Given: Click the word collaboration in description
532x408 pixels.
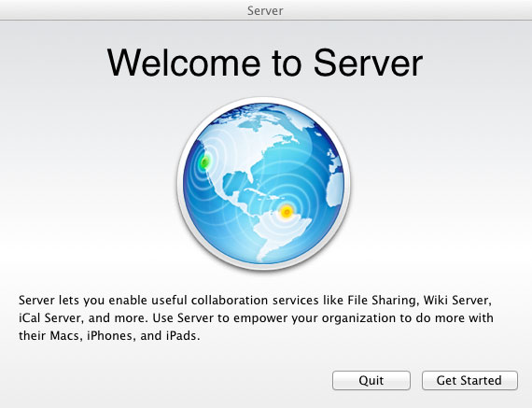Looking at the screenshot, I should (x=230, y=301).
